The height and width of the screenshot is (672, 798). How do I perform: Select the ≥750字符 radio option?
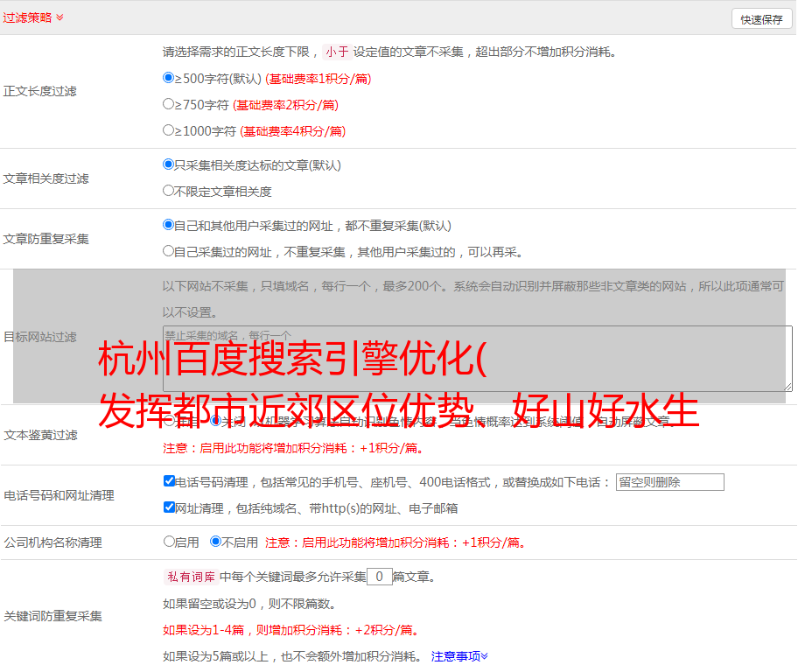click(168, 104)
